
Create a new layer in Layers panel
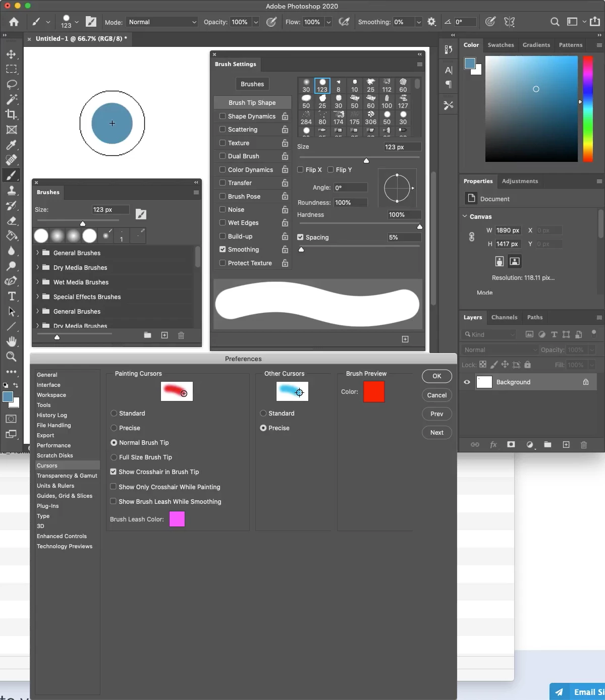click(566, 444)
